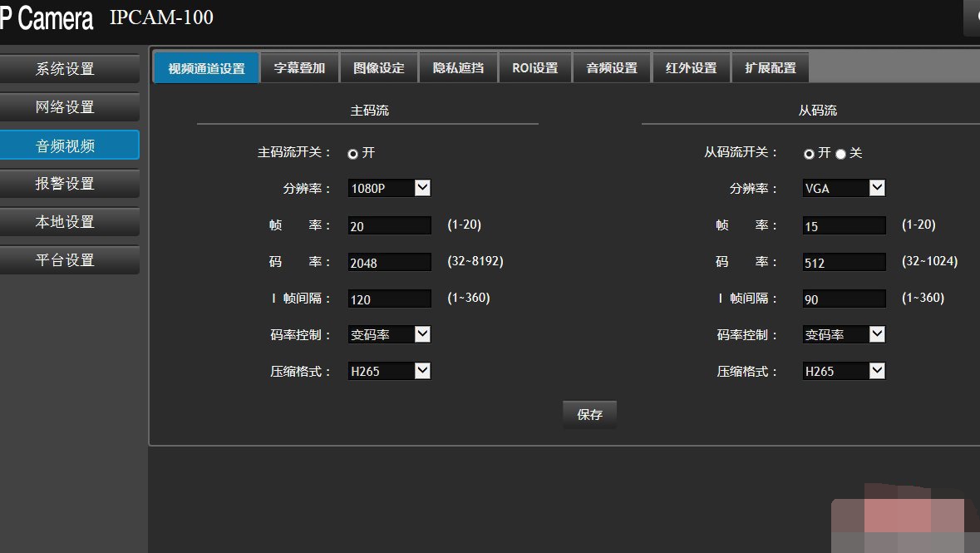The height and width of the screenshot is (553, 980).
Task: Click sub stream 帧率 field with value 15
Action: [845, 225]
